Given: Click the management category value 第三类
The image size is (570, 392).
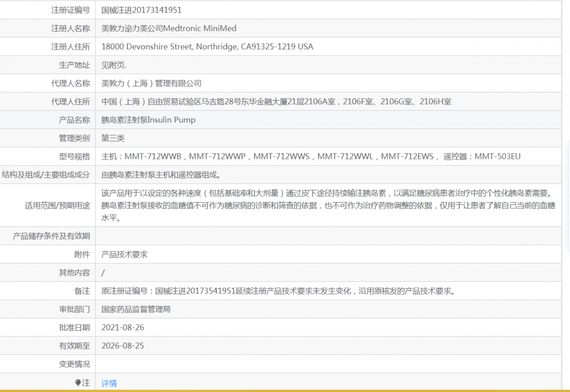Looking at the screenshot, I should [113, 139].
